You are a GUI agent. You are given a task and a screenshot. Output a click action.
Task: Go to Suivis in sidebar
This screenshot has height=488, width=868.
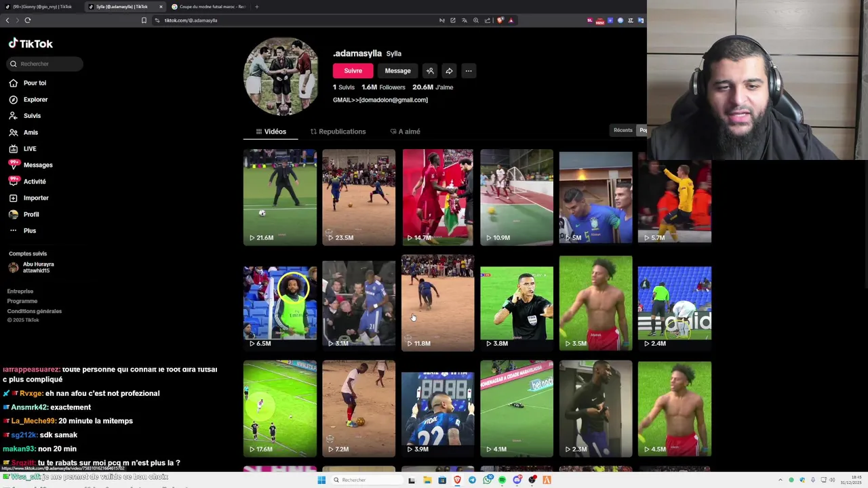coord(25,116)
